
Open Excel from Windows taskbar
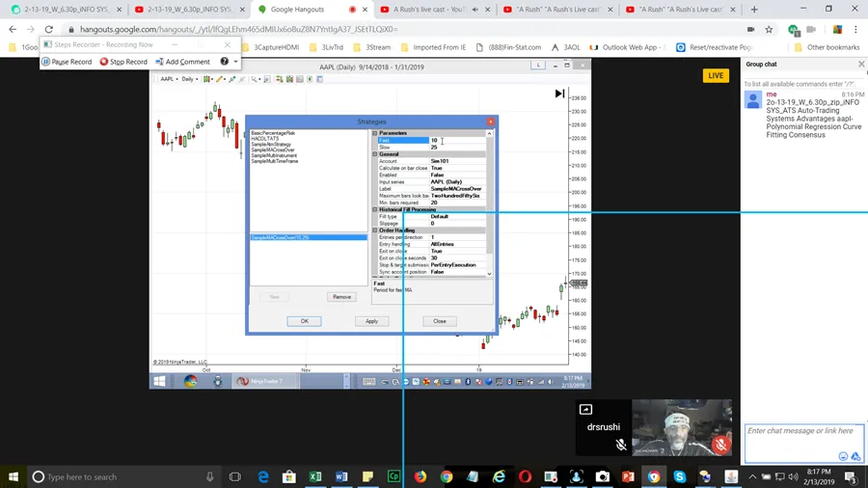[x=315, y=477]
